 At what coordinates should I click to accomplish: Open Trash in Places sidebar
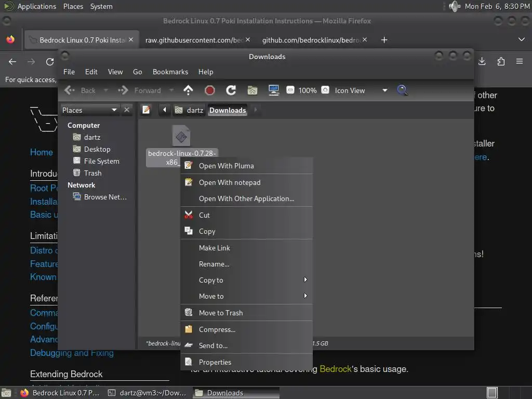click(x=92, y=173)
